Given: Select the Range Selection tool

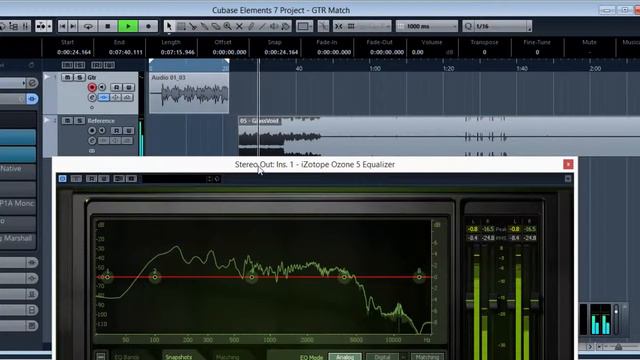Looking at the screenshot, I should click(181, 27).
